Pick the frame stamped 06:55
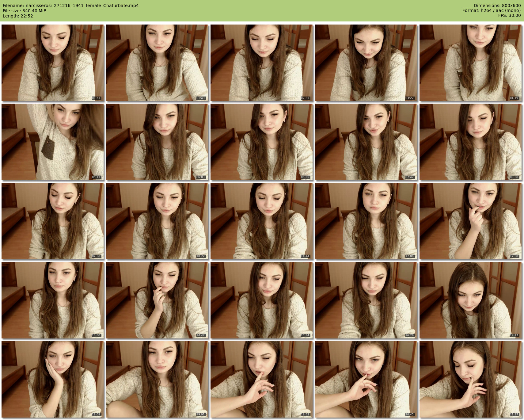524x420 pixels. pyautogui.click(x=262, y=142)
